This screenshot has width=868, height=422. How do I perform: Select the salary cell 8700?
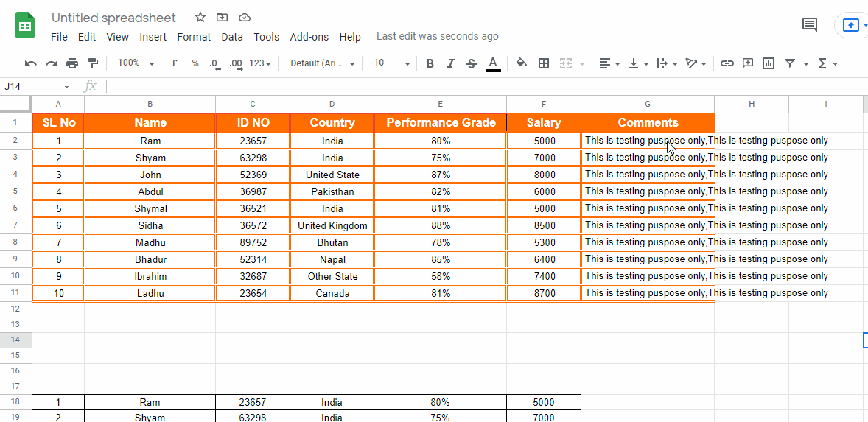pos(545,294)
